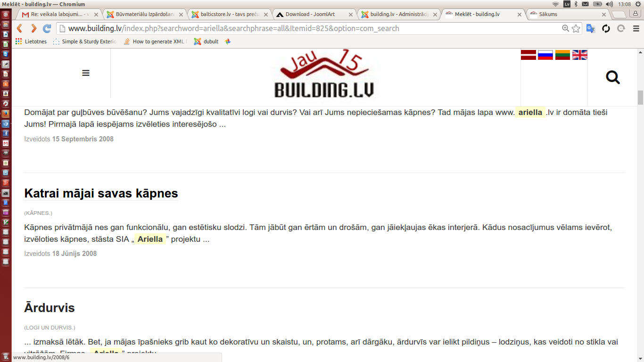Screen dimensions: 644x362
Task: Open the 'Ārdurvis' article heading link
Action: (50, 308)
